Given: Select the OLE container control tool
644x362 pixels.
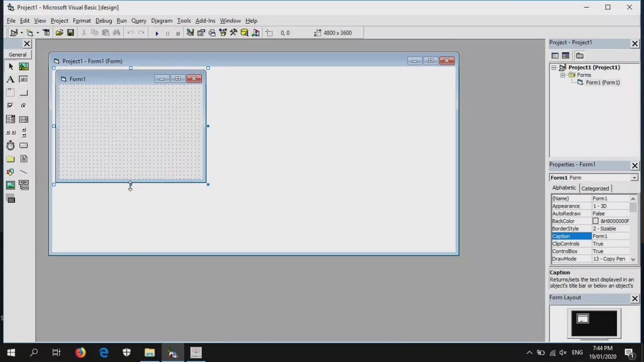Looking at the screenshot, I should pos(11,199).
